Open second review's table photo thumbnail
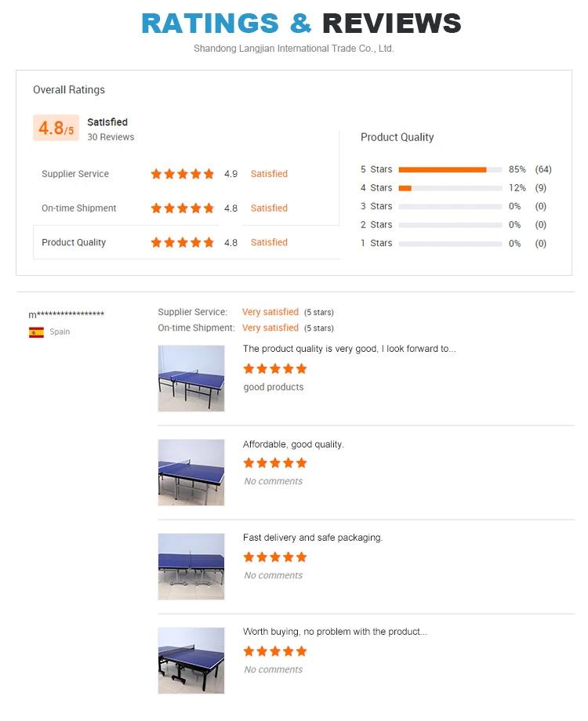 pyautogui.click(x=191, y=473)
